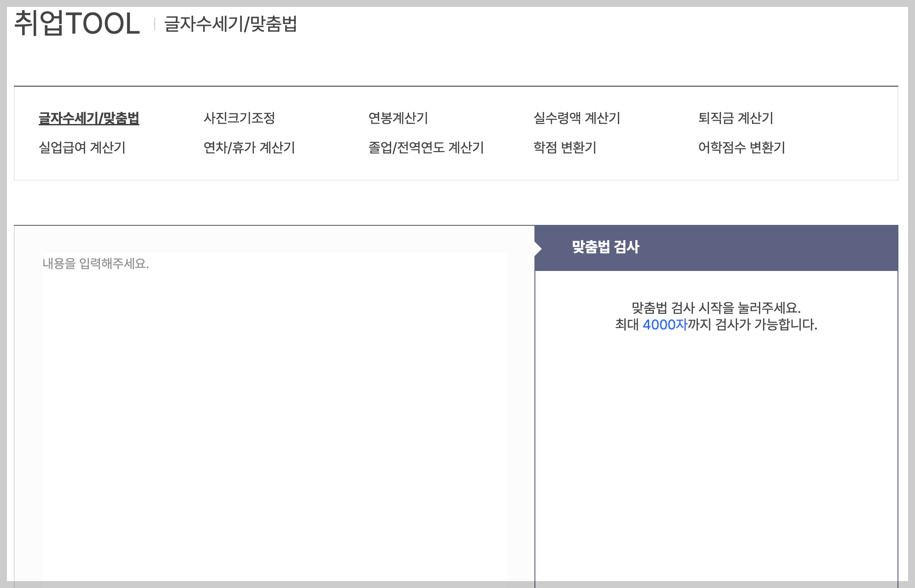Click vertical divider beside 취업TOOL logo
Image resolution: width=915 pixels, height=588 pixels.
[x=154, y=24]
